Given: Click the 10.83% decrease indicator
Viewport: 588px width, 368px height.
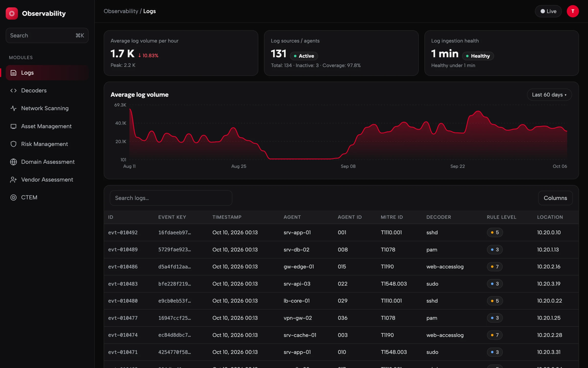Looking at the screenshot, I should tap(148, 56).
